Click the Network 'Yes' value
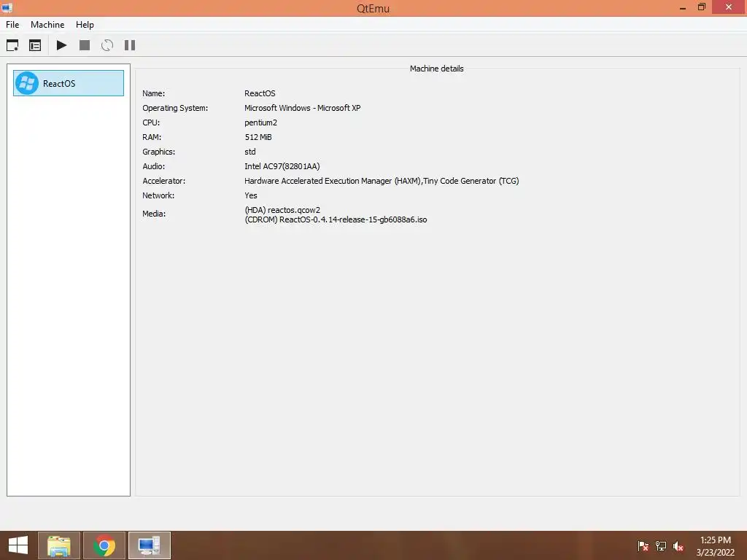The width and height of the screenshot is (747, 560). point(251,195)
